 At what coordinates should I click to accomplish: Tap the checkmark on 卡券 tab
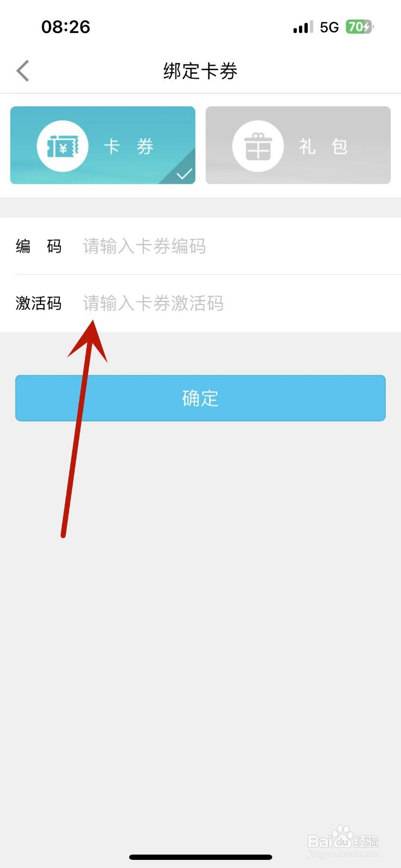point(184,174)
